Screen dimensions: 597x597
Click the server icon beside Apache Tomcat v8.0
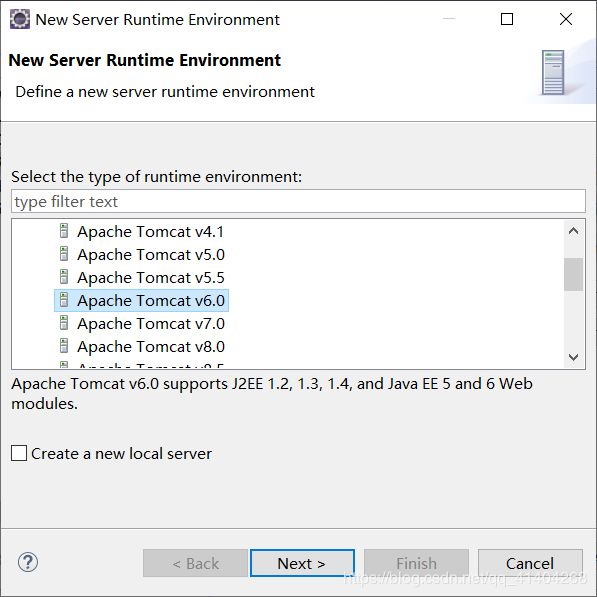pyautogui.click(x=64, y=346)
